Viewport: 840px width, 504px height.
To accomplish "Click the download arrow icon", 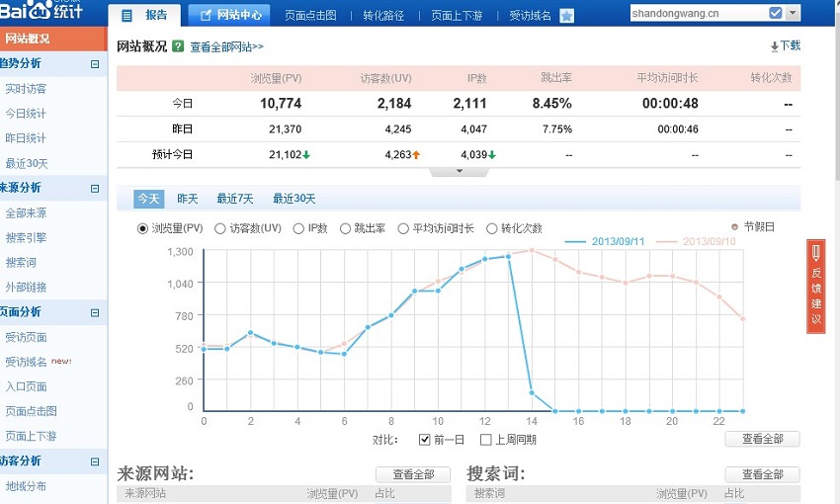I will pyautogui.click(x=775, y=46).
